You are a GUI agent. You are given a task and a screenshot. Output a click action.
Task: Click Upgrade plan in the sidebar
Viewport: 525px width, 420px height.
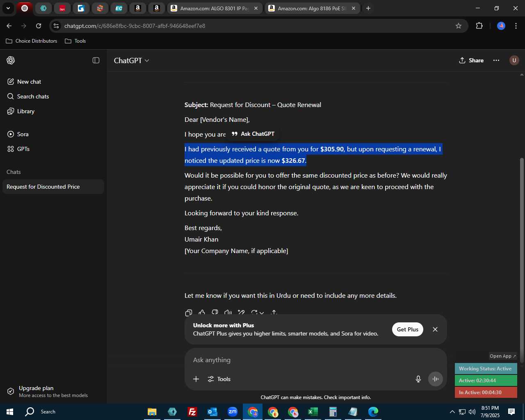[53, 391]
